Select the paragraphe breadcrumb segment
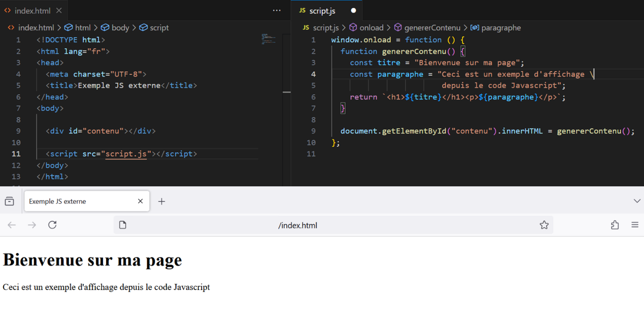 (x=501, y=28)
